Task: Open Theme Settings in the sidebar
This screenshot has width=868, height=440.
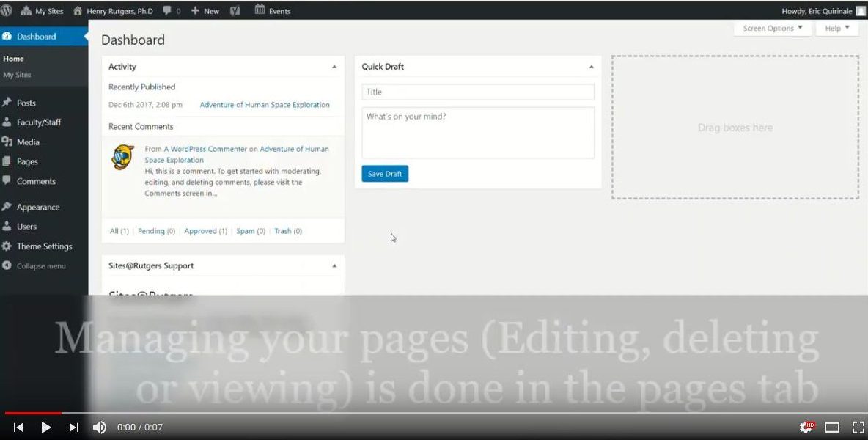Action: tap(44, 246)
